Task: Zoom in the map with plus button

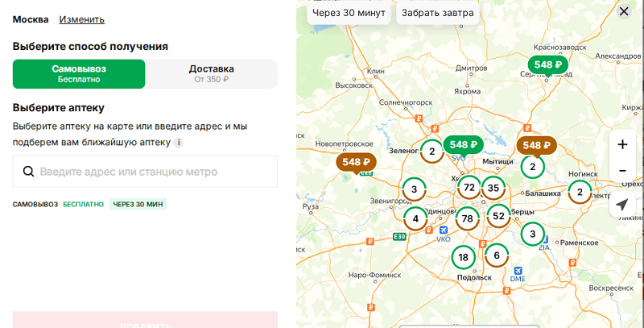Action: (622, 144)
